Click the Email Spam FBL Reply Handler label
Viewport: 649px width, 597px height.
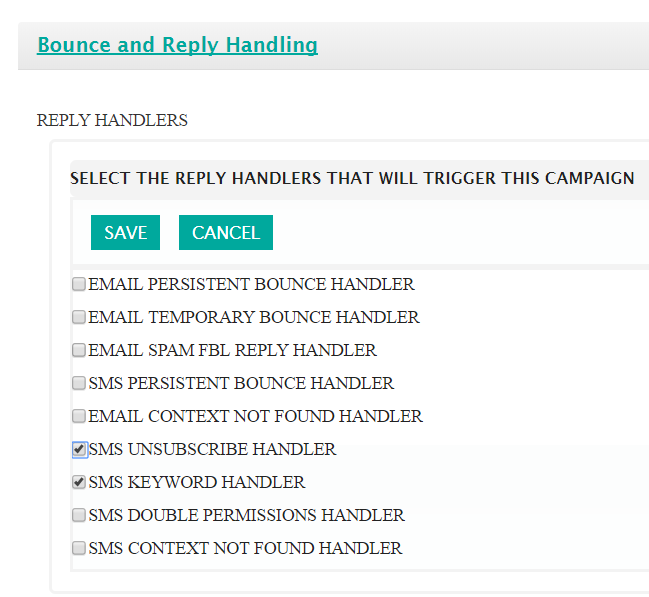(x=232, y=351)
